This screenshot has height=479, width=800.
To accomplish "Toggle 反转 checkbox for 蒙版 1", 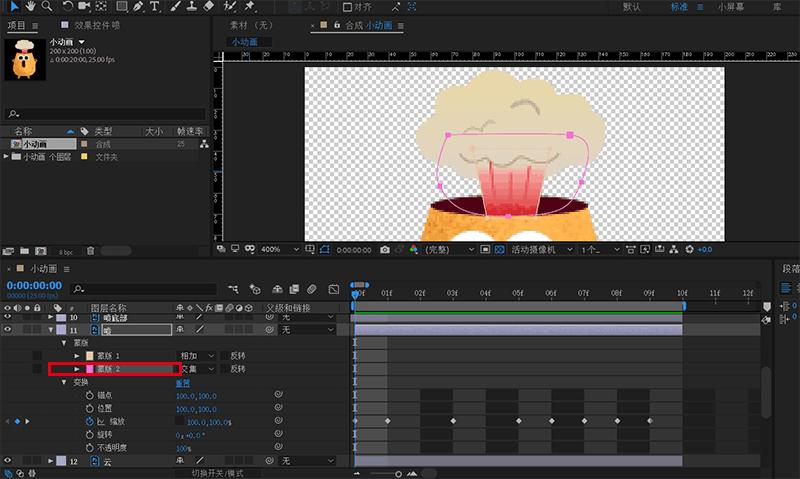I will point(223,356).
